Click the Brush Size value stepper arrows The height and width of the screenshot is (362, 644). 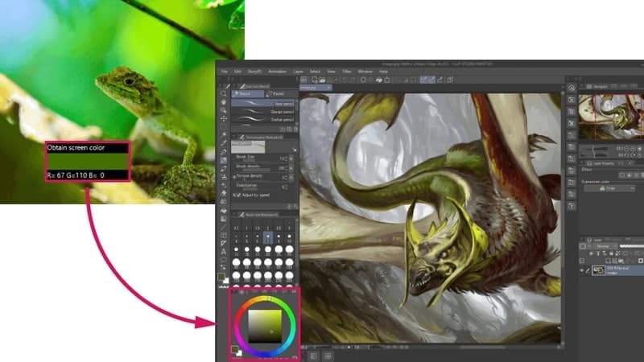click(x=287, y=158)
